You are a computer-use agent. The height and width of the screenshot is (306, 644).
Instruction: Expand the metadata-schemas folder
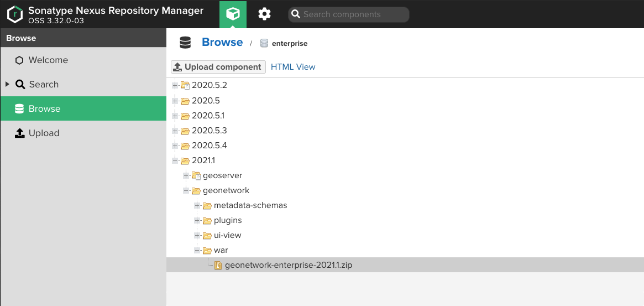[197, 205]
